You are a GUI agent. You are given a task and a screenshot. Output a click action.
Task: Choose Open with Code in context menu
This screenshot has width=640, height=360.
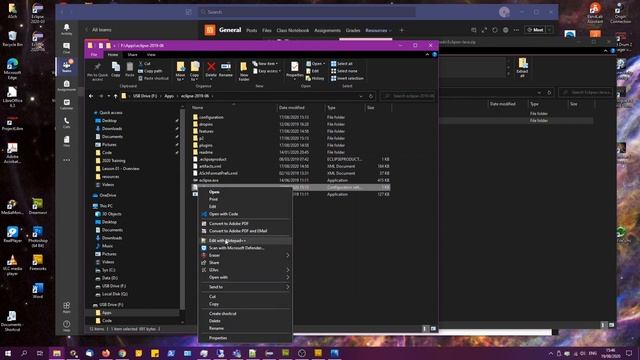point(245,214)
